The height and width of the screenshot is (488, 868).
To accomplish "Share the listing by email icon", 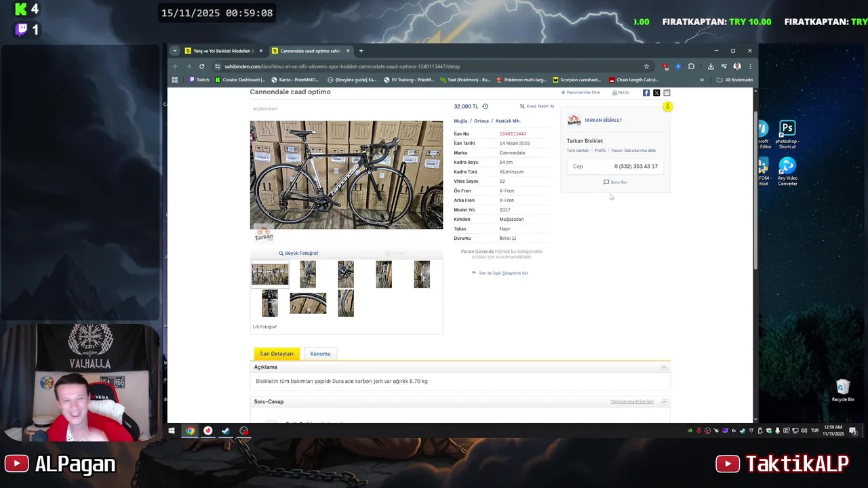I will coord(667,93).
